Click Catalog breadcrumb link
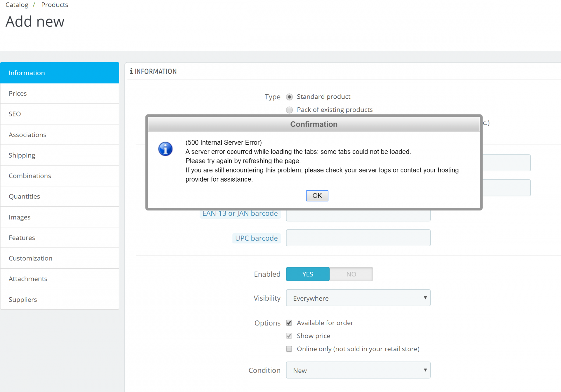Screen dimensions: 561x392 pyautogui.click(x=17, y=5)
